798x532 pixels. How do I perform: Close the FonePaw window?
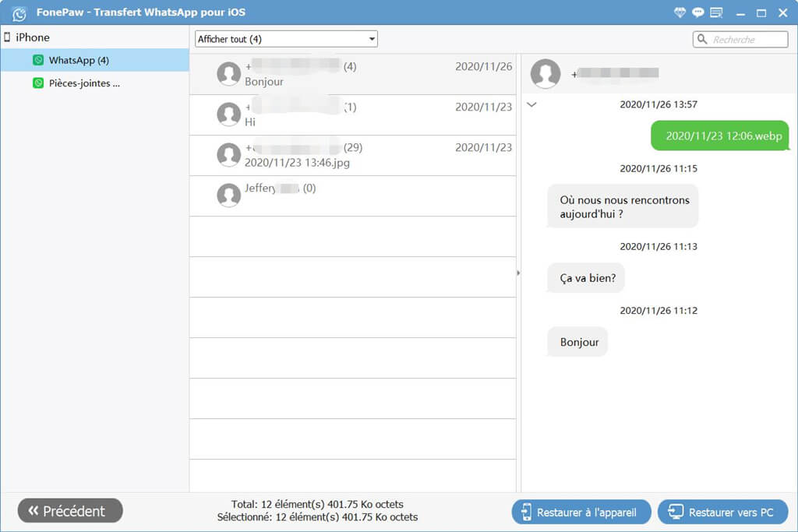782,13
